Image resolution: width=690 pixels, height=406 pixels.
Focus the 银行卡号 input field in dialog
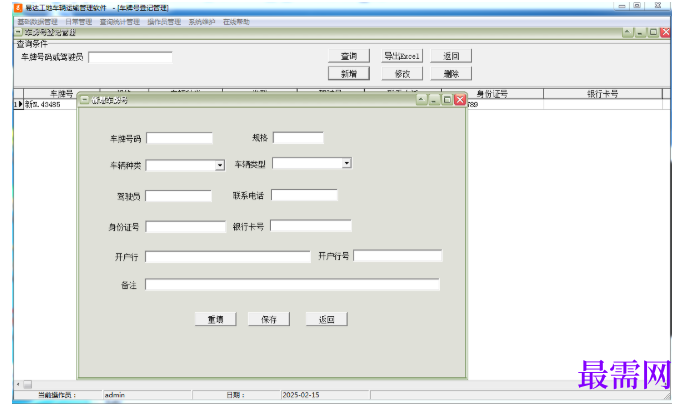tap(311, 226)
